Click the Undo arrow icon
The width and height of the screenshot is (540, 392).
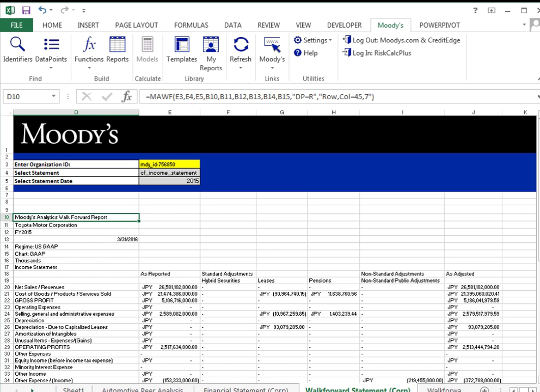(x=42, y=10)
